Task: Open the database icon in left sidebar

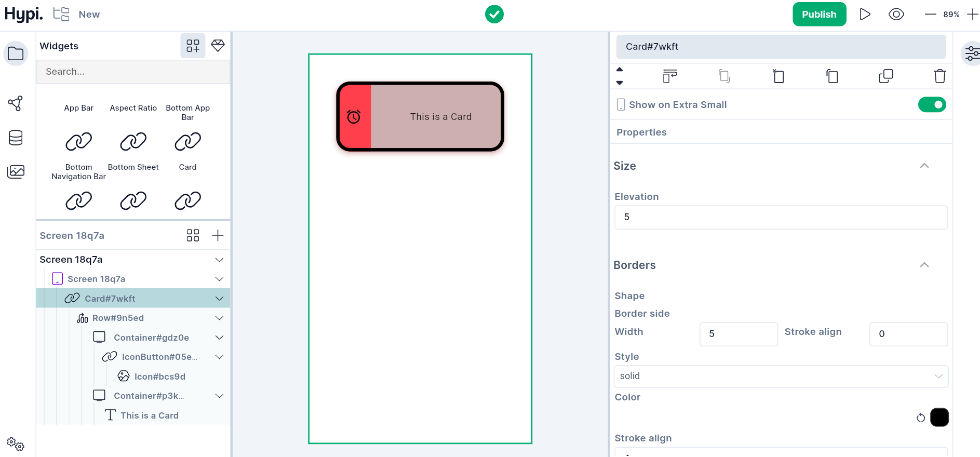Action: pos(16,138)
